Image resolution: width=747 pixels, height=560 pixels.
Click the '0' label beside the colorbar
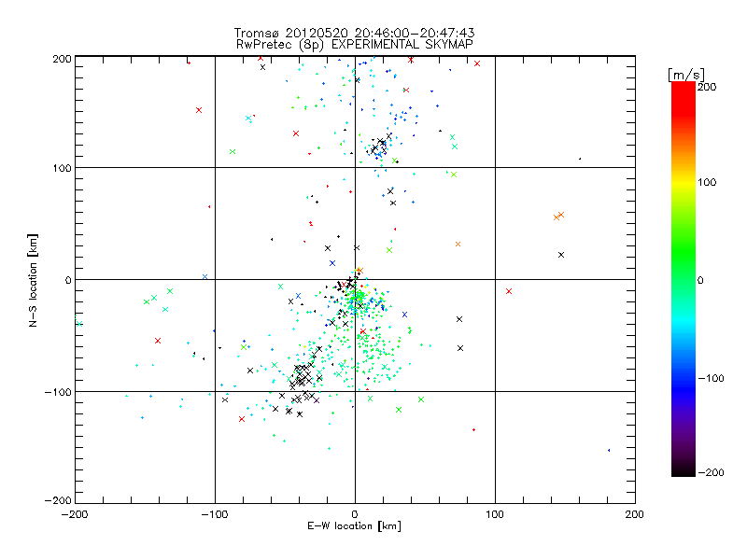(x=700, y=280)
